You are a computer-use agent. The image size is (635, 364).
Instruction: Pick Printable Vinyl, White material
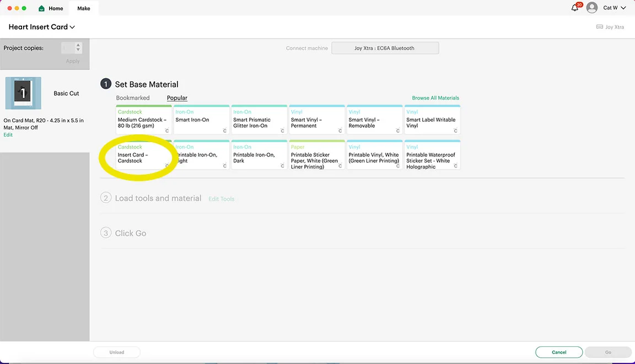point(375,155)
